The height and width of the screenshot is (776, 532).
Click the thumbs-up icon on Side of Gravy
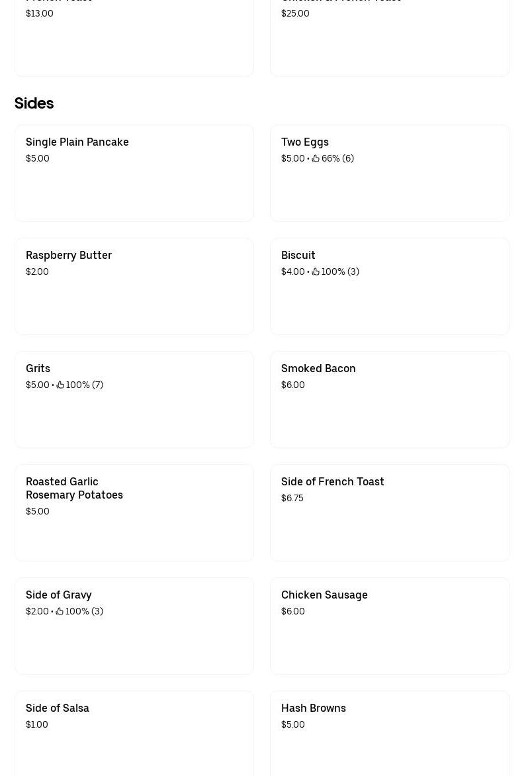coord(60,611)
